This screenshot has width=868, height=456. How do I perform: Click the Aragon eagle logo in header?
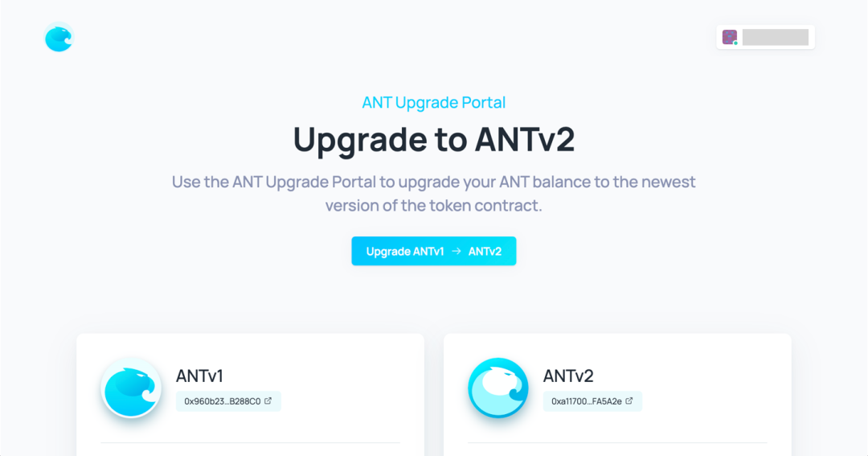click(59, 38)
